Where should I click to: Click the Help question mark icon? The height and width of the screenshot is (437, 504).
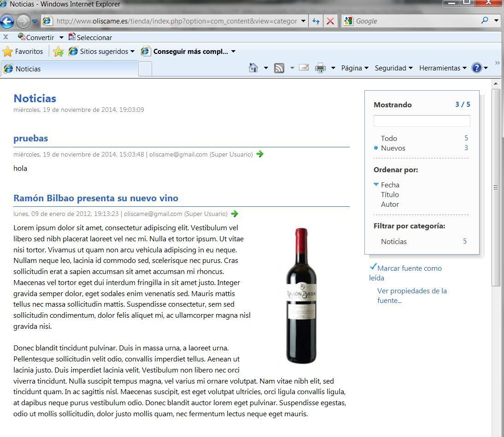click(477, 68)
